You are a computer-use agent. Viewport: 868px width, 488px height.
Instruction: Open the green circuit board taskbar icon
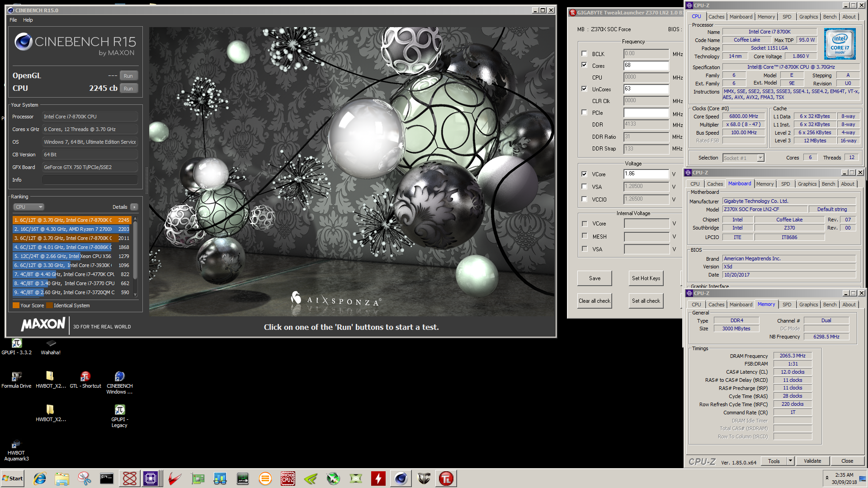(198, 479)
